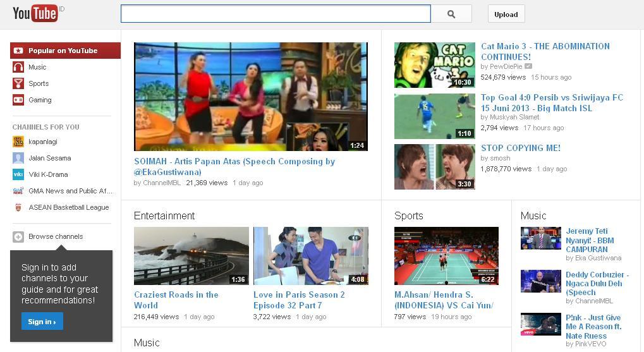The image size is (644, 352).
Task: Open ChannelMBL under Deddy Corbuzier video
Action: (594, 301)
